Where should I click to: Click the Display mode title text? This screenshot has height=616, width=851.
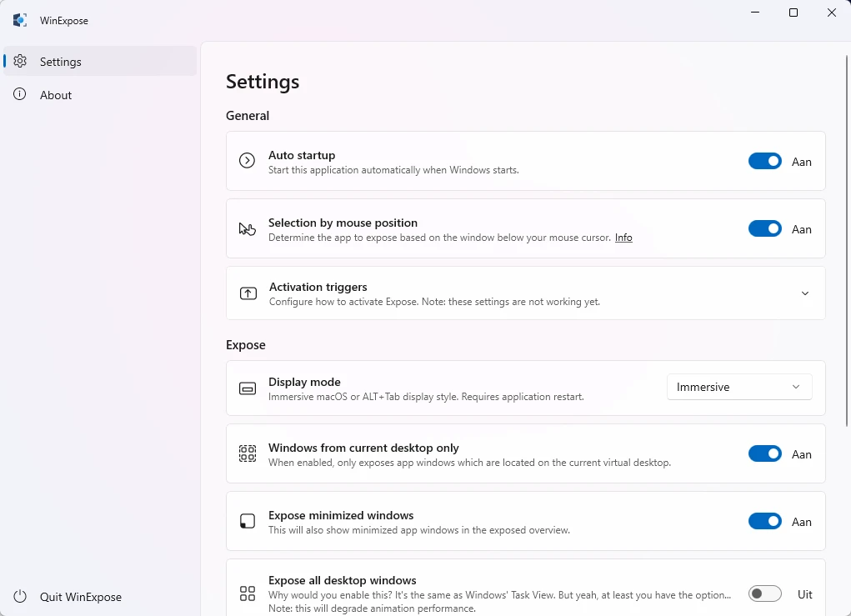pos(304,382)
